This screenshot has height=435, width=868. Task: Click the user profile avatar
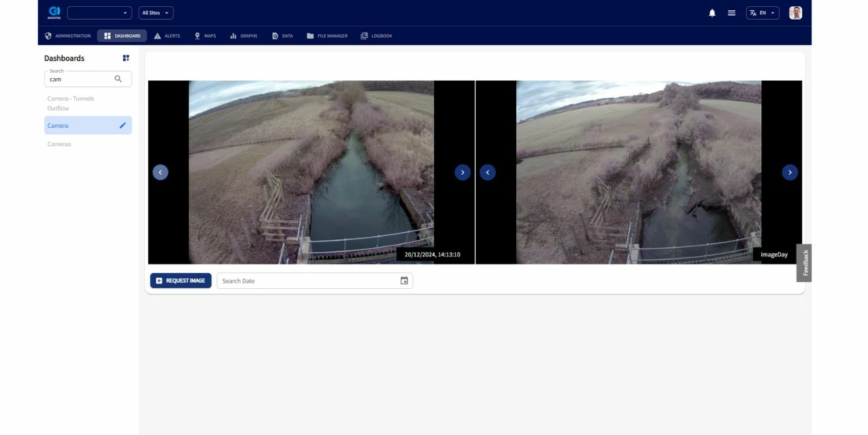coord(795,13)
